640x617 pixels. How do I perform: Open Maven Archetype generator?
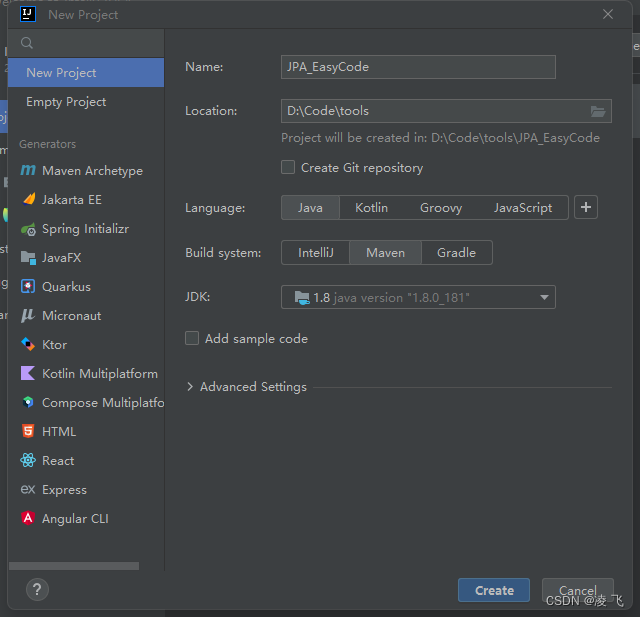86,170
